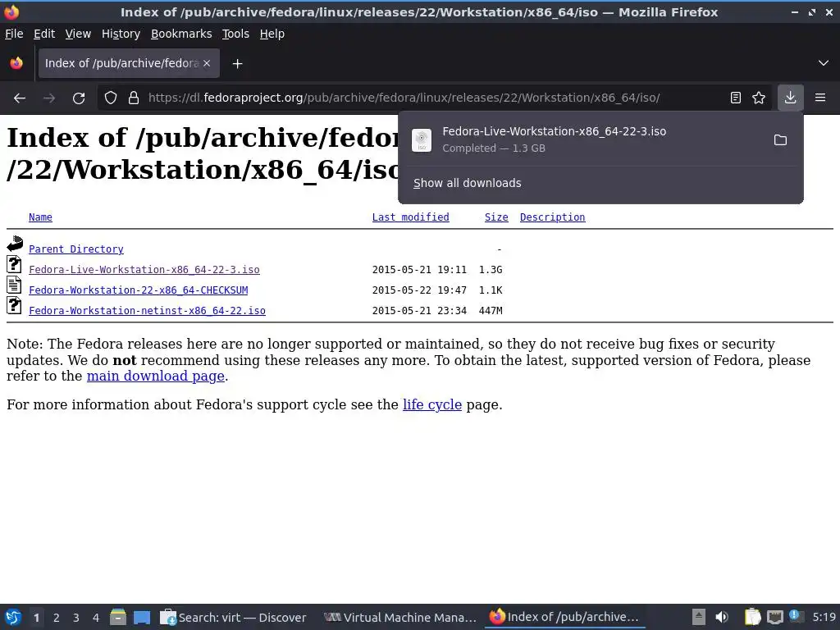This screenshot has width=840, height=630.
Task: Sort listing by Last modified
Action: pyautogui.click(x=411, y=217)
